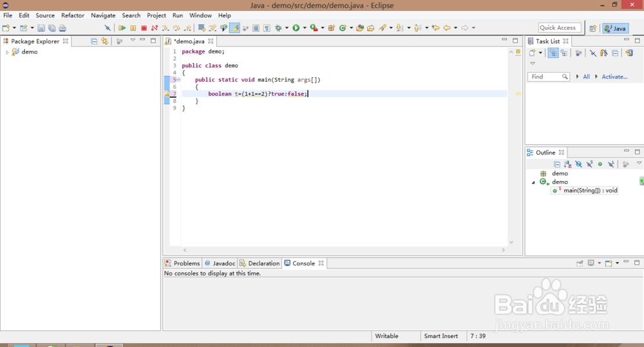Image resolution: width=644 pixels, height=347 pixels.
Task: Open New Task dropdown arrow in Task List
Action: coord(540,53)
